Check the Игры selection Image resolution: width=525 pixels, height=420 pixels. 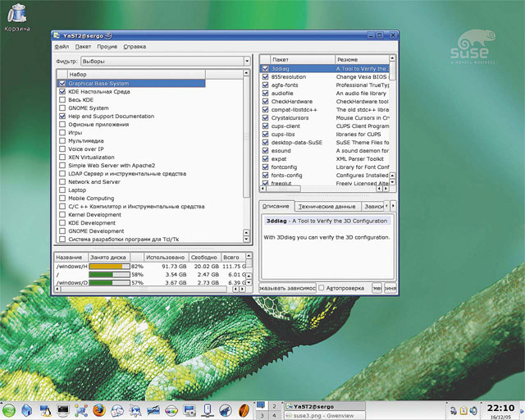coord(62,132)
